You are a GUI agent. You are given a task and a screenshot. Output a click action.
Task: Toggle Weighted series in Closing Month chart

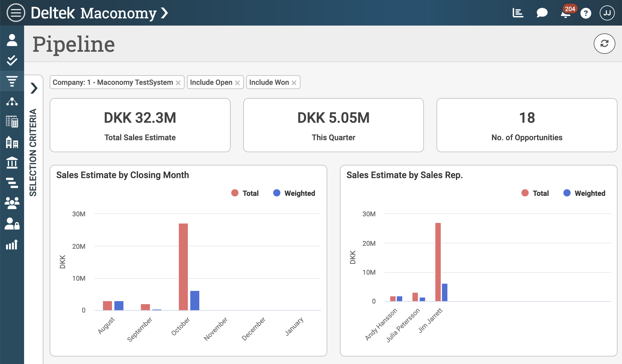click(294, 193)
